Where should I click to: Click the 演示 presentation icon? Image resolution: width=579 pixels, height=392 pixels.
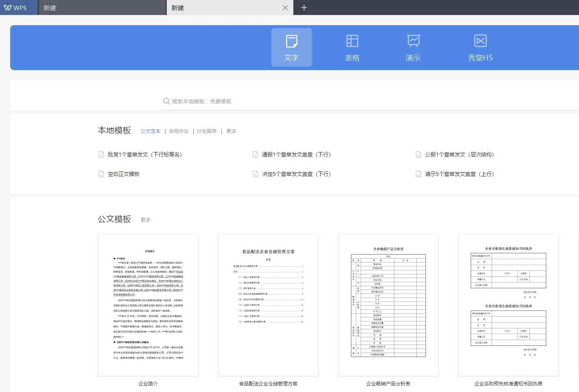413,47
